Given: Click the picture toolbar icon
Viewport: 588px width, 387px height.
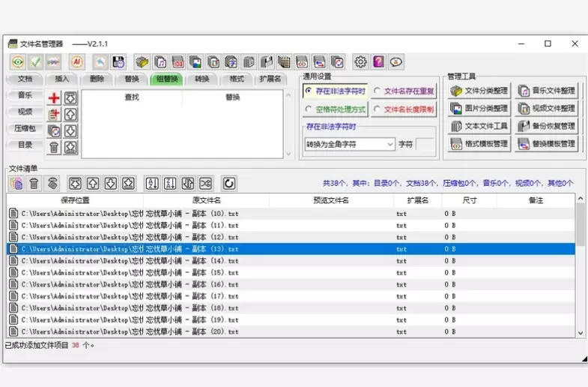Looking at the screenshot, I should 196,62.
